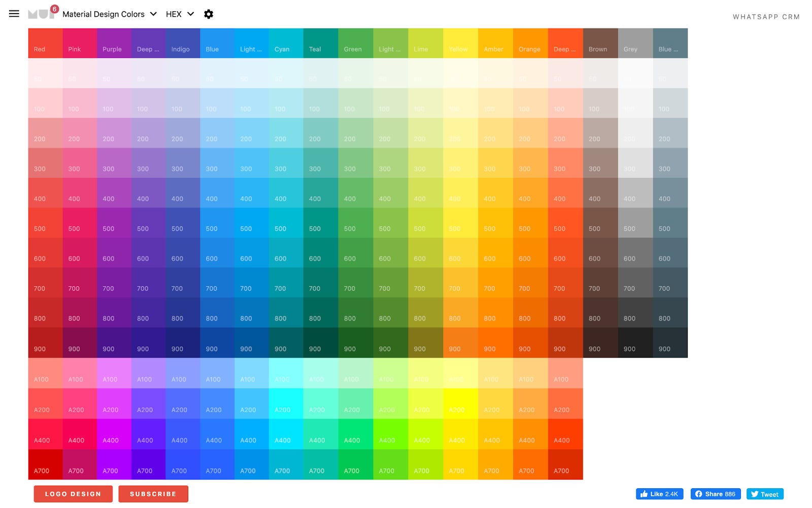812x508 pixels.
Task: Click the thumbs-up icon on the Like button
Action: point(645,493)
